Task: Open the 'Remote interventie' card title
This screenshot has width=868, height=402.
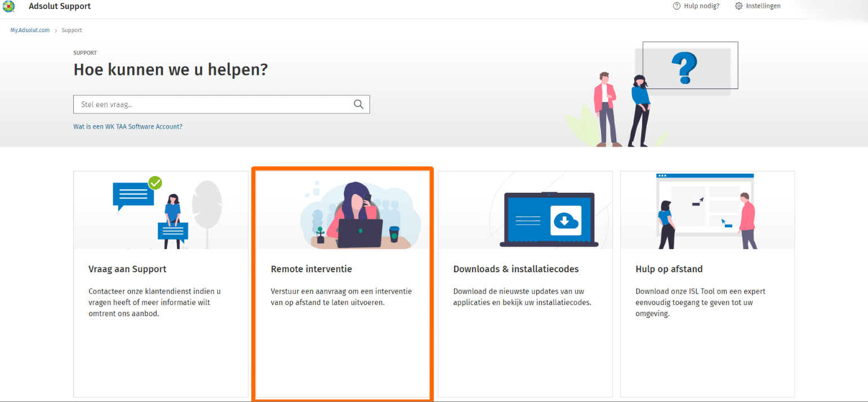Action: click(x=311, y=270)
